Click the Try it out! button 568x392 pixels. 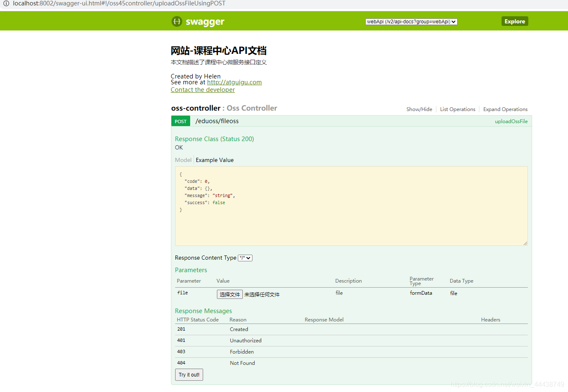point(189,375)
